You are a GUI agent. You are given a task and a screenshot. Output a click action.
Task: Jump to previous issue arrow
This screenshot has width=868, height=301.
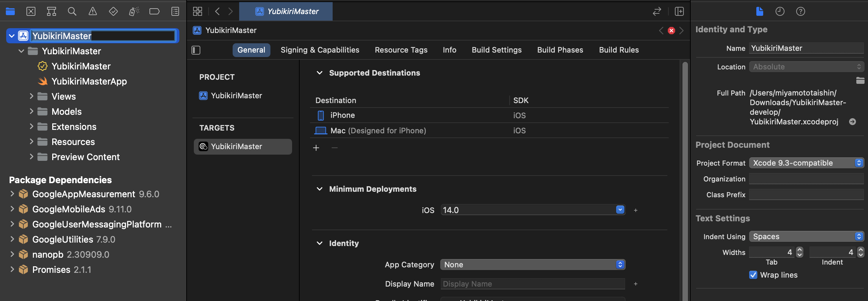[x=661, y=31]
